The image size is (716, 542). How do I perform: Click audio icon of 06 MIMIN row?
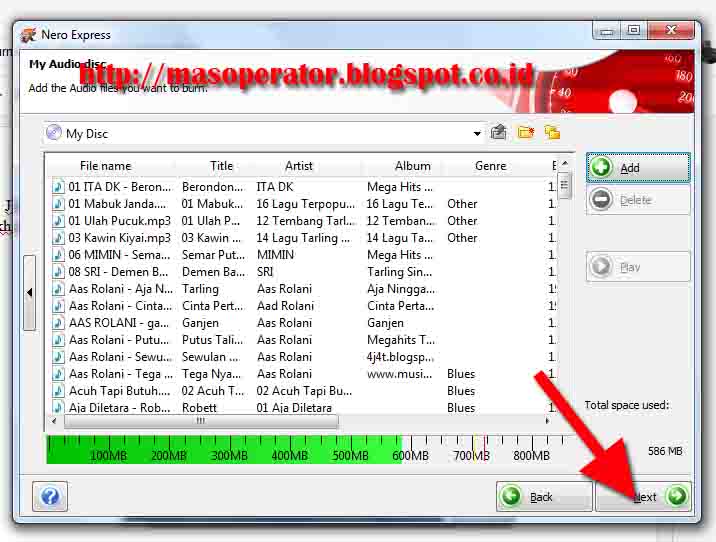[x=58, y=254]
